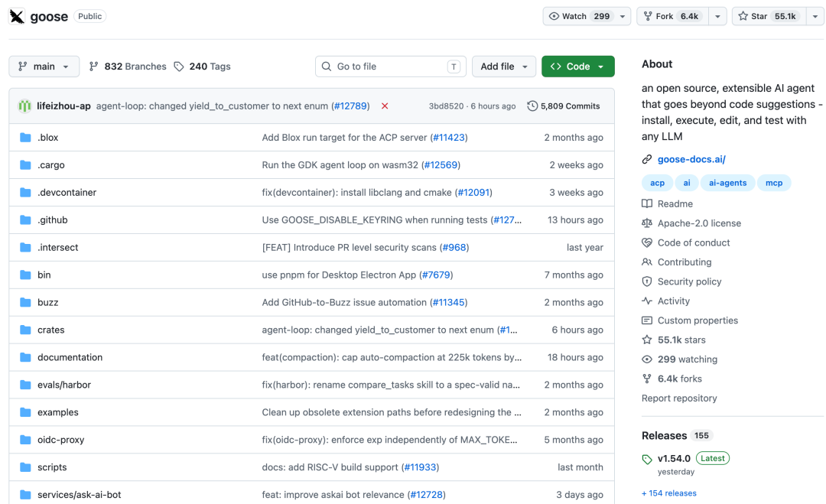
Task: Open the Releases 155 heading link
Action: (677, 435)
